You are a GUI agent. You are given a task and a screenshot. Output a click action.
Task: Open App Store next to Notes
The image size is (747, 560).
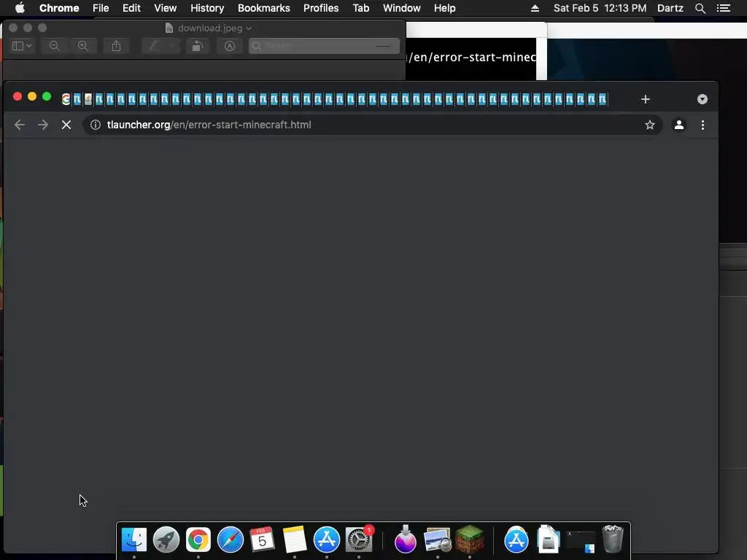[326, 540]
